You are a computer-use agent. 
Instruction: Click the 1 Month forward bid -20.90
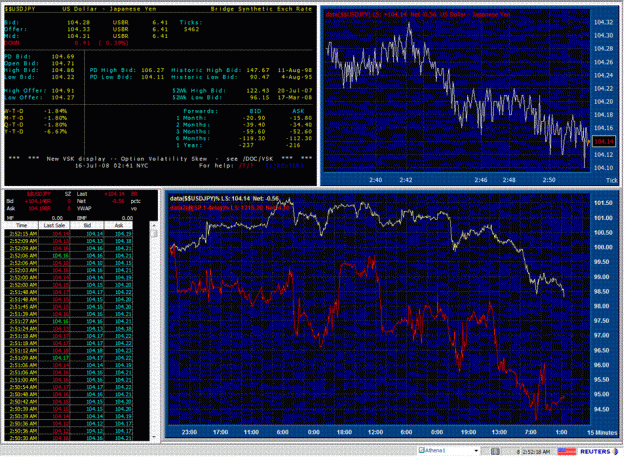tap(254, 118)
